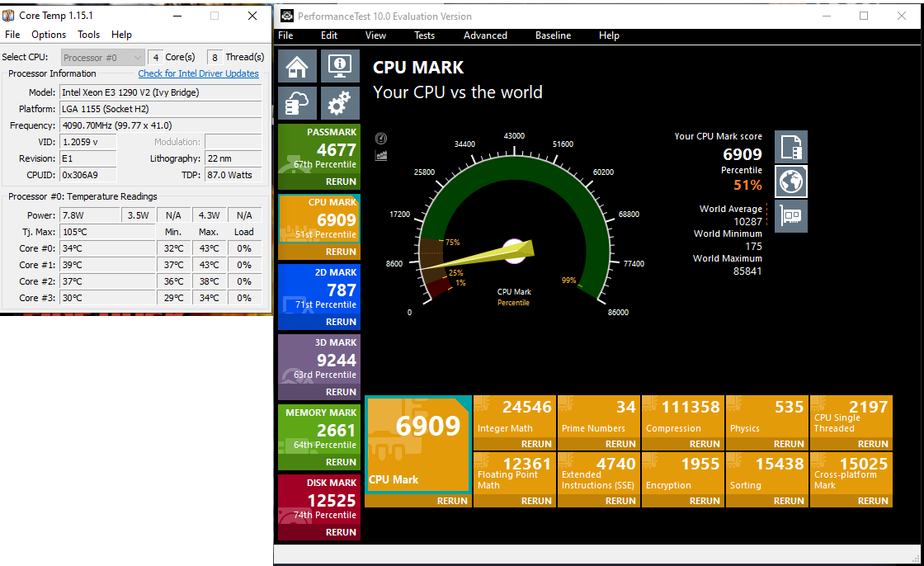924x566 pixels.
Task: Click the Tj. Max 105°C field
Action: coord(107,232)
